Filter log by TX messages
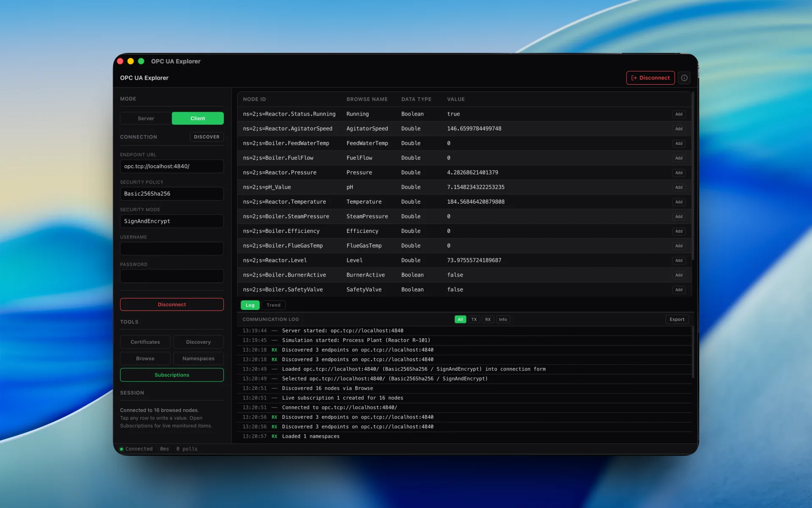Screen dimensions: 812x508 (x=474, y=320)
